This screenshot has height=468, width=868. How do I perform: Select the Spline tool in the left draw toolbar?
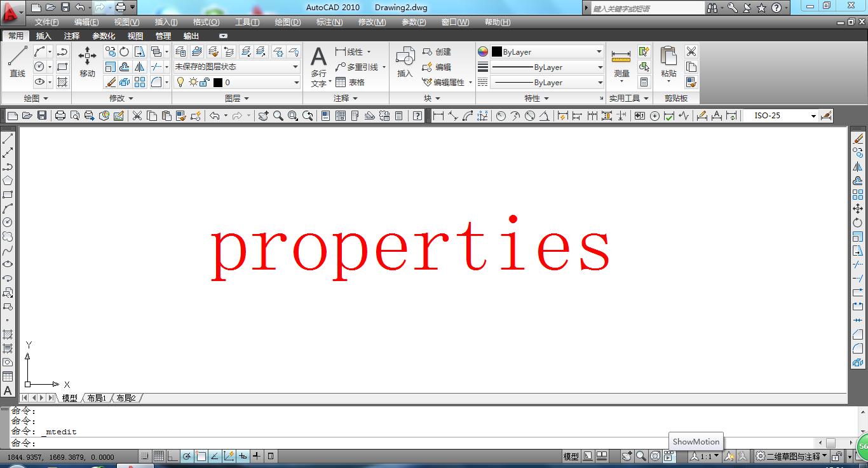8,251
